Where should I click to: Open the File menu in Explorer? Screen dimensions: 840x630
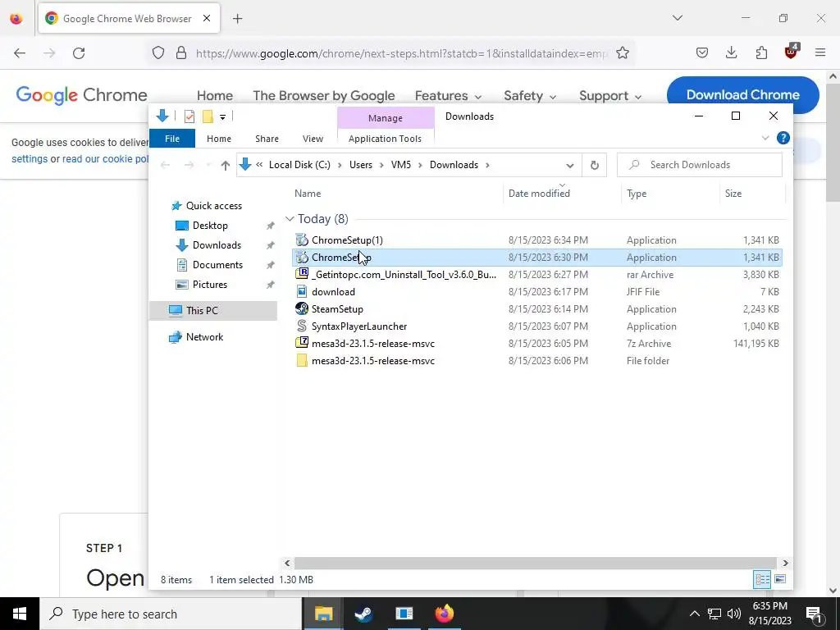[x=172, y=139]
